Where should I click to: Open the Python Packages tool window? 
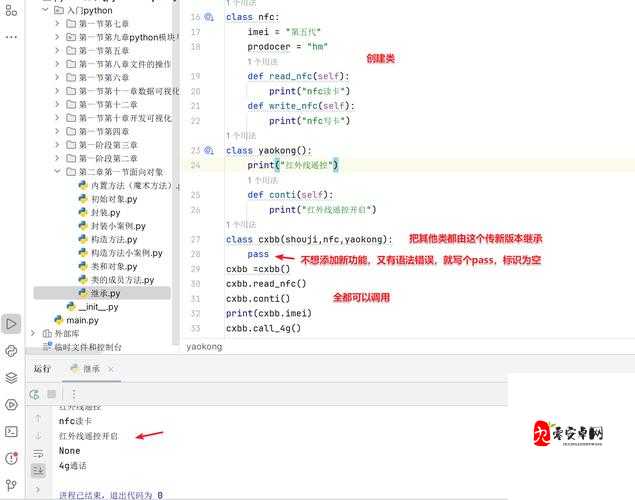tap(11, 351)
